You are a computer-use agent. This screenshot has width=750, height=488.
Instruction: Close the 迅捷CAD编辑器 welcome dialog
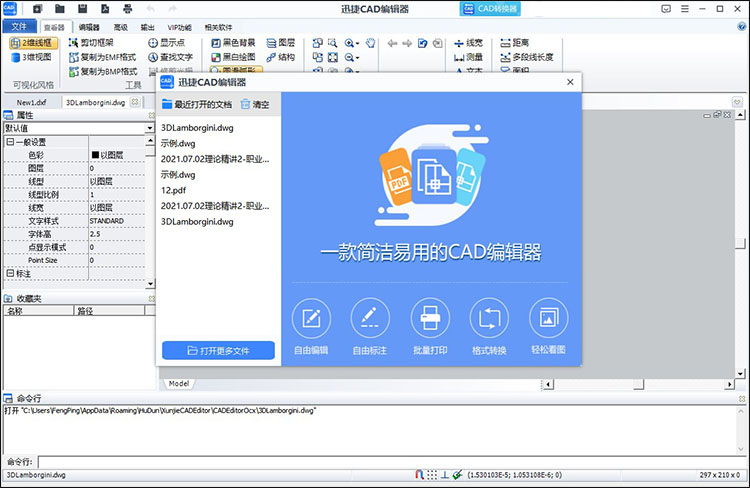point(570,82)
